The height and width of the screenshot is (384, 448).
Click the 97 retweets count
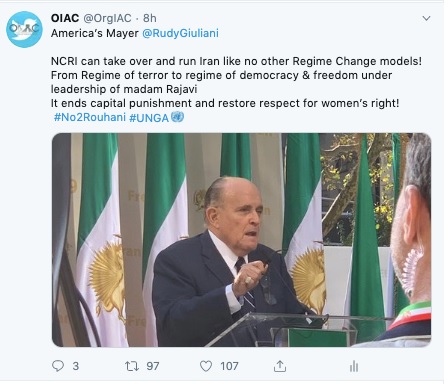pos(153,366)
